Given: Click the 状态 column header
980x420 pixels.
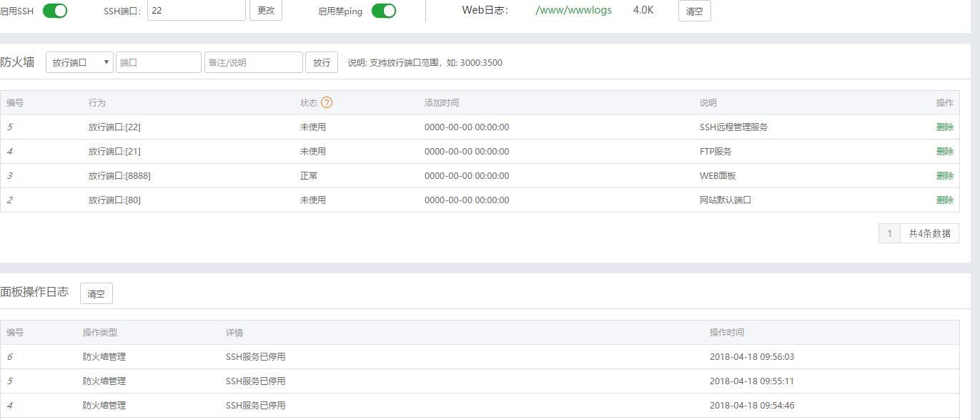Looking at the screenshot, I should (309, 103).
